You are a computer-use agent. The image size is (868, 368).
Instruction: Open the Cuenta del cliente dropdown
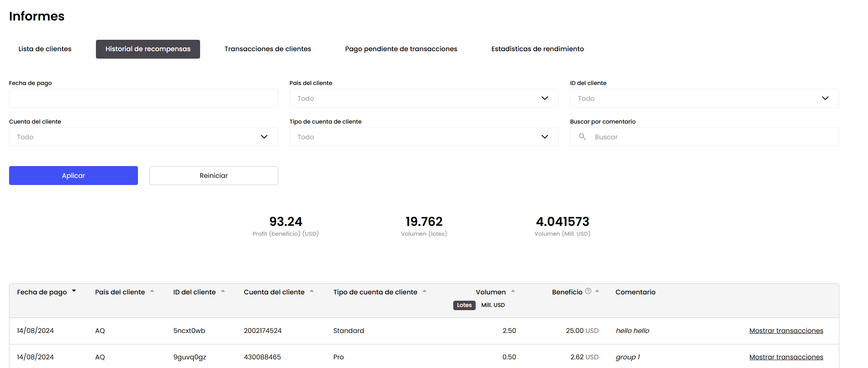(143, 137)
